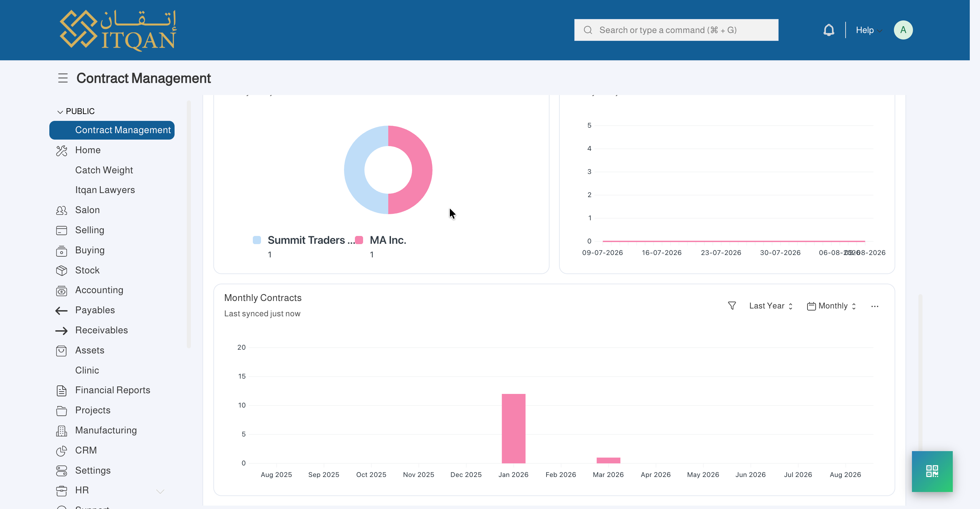980x509 pixels.
Task: Click the Salon people icon in the sidebar
Action: point(61,210)
